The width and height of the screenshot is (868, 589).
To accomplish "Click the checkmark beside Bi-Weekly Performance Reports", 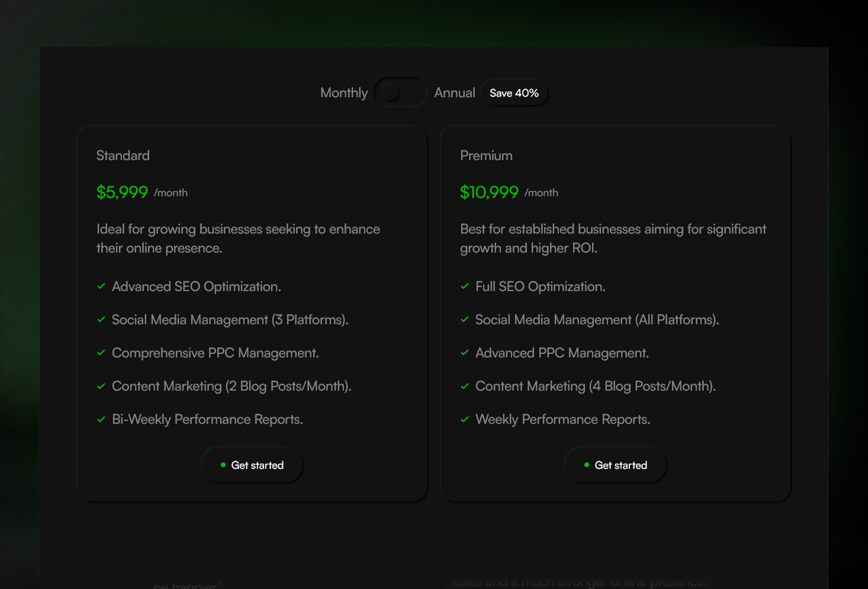I will coord(101,419).
